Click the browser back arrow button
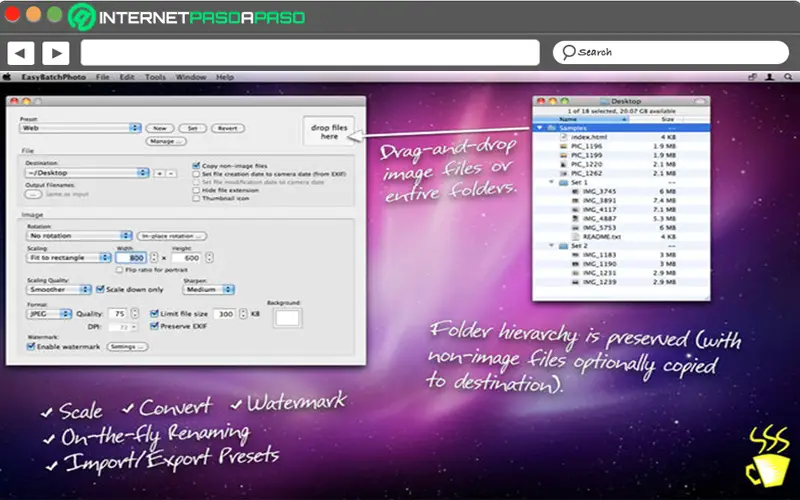The height and width of the screenshot is (500, 800). click(20, 53)
